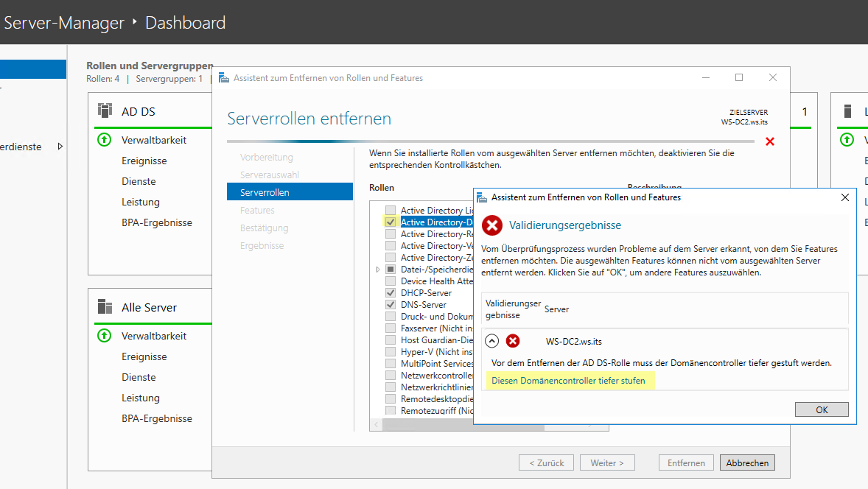Viewport: 868px width, 489px height.
Task: Toggle the Active Directory-Ve role checkbox
Action: [x=391, y=246]
